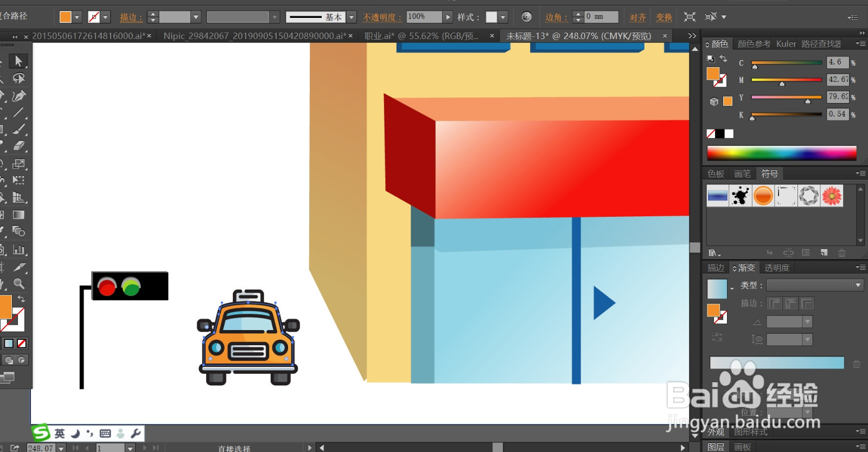Open the 路径查找器 pathfinder tab

[x=821, y=44]
